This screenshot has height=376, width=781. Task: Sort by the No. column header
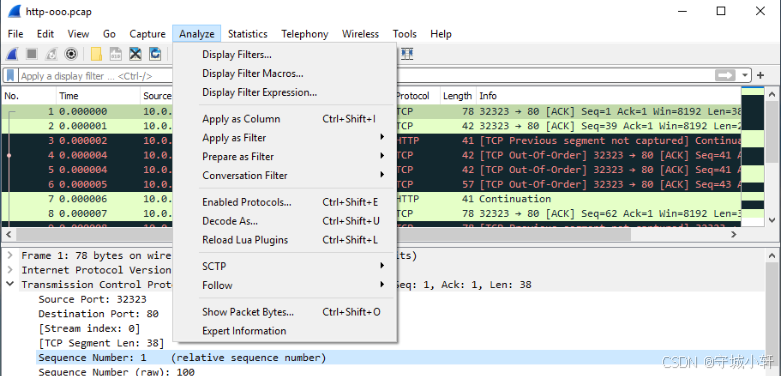28,96
